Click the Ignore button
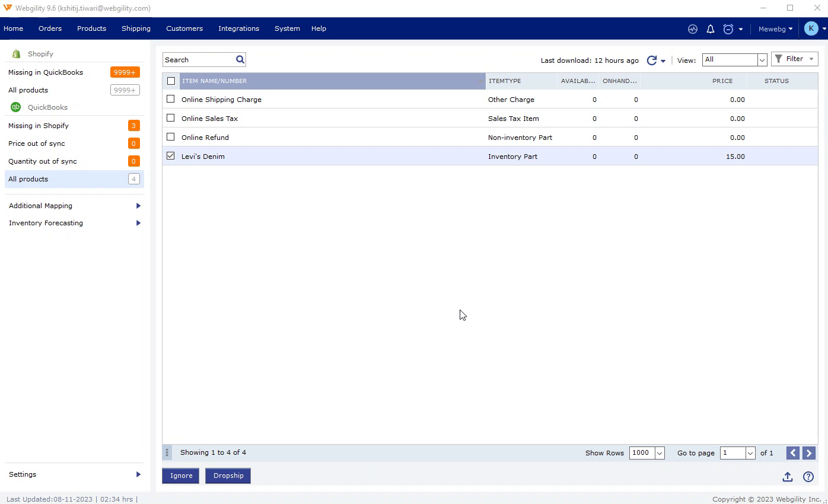The width and height of the screenshot is (828, 504). (181, 476)
